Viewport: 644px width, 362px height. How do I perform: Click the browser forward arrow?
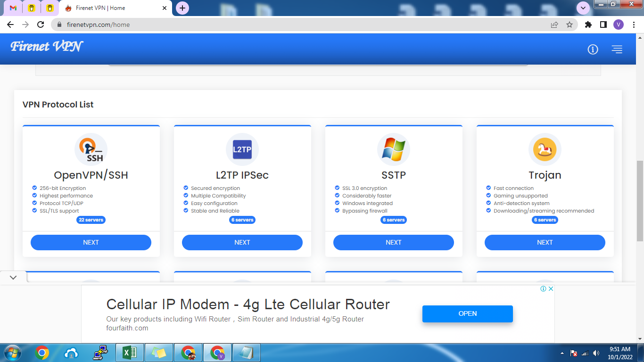click(25, 25)
